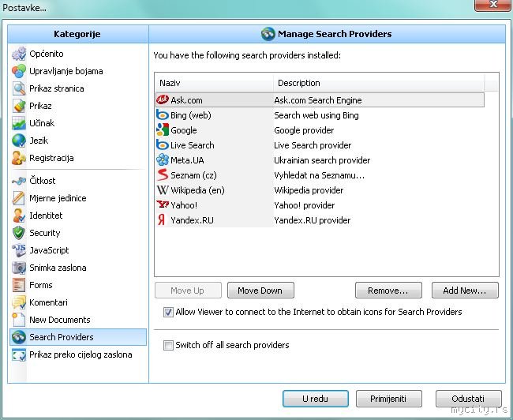
Task: Enable Switch off all search providers
Action: click(168, 345)
